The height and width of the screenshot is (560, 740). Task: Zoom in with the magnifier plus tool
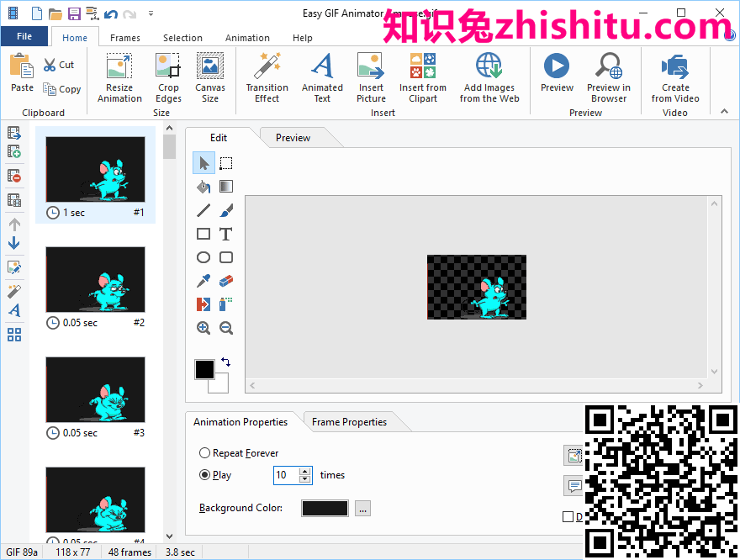203,328
